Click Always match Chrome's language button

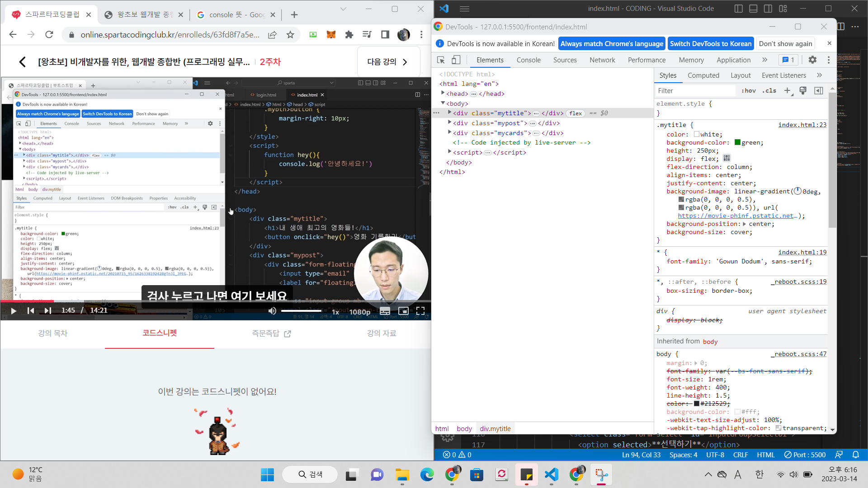tap(612, 44)
